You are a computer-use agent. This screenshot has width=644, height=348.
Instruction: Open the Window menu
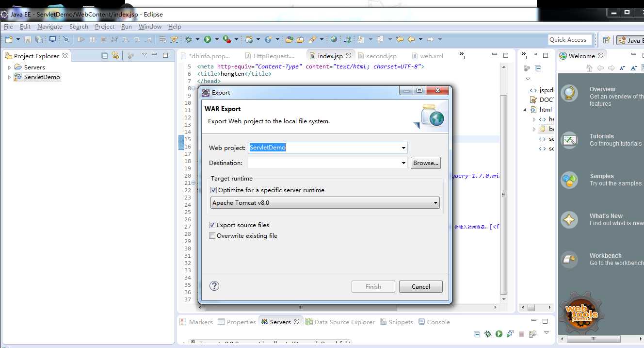(x=150, y=27)
